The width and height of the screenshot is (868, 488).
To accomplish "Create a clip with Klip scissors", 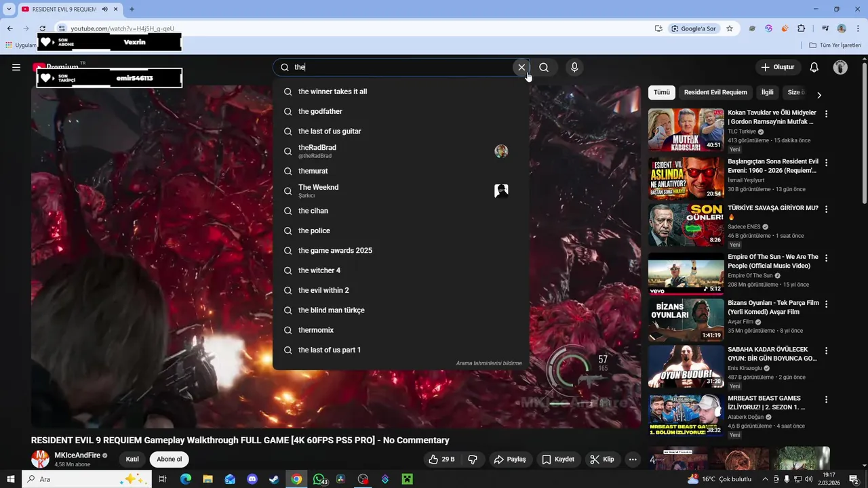I will coord(602,460).
